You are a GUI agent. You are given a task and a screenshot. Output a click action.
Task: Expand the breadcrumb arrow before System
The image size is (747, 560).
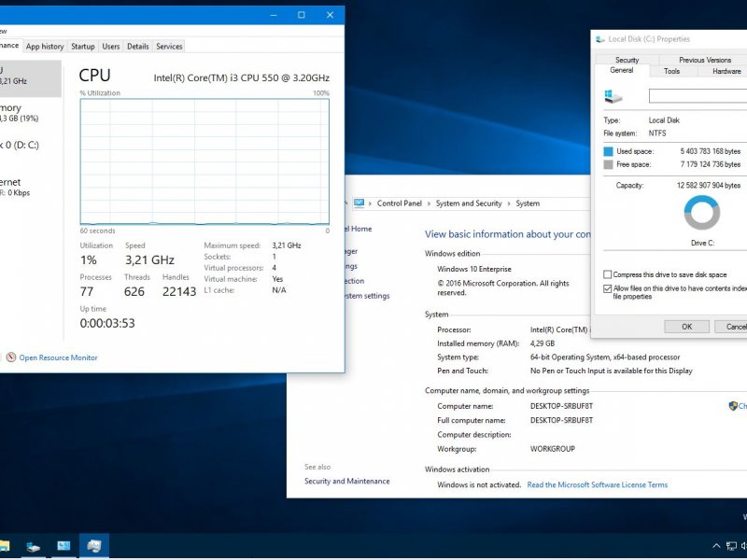tap(509, 203)
